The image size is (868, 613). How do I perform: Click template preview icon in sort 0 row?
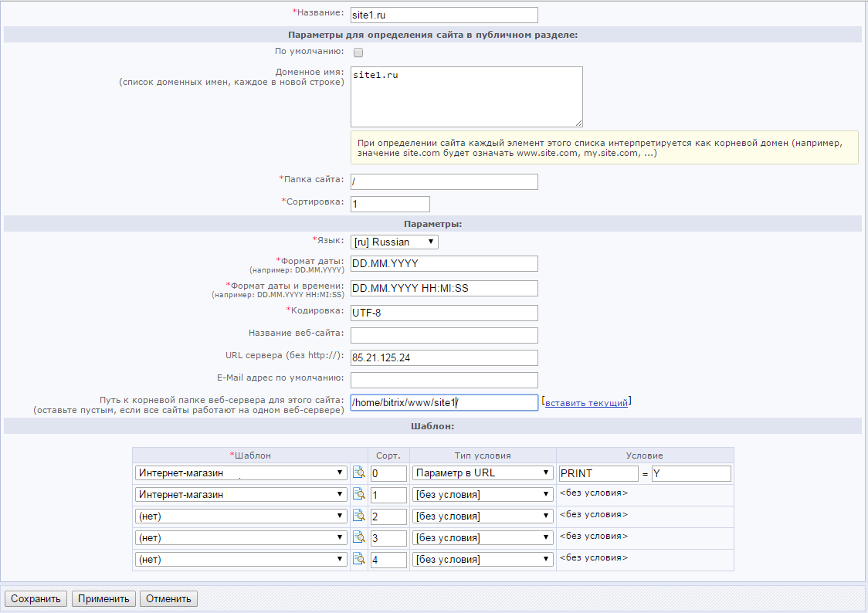(358, 472)
